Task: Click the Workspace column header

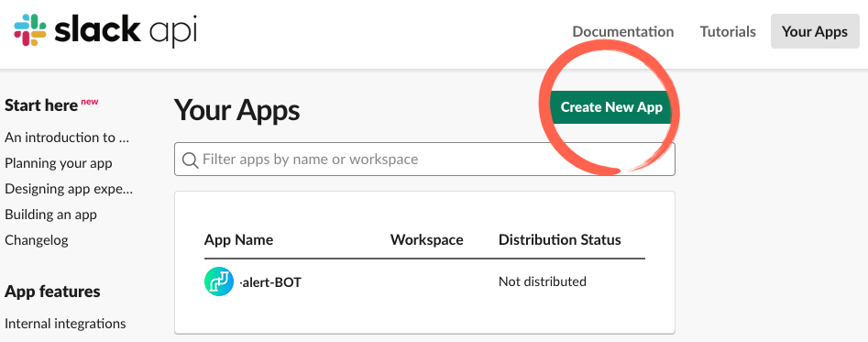Action: [427, 239]
